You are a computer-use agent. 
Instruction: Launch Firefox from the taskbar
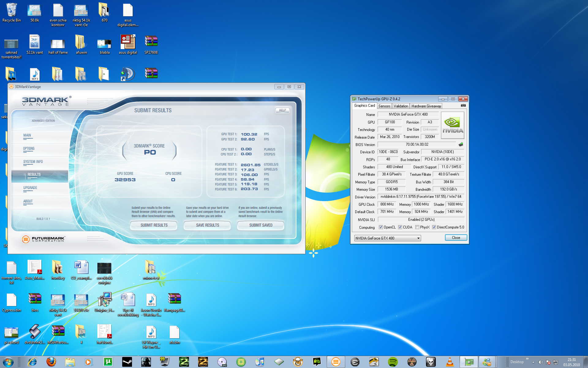[51, 362]
